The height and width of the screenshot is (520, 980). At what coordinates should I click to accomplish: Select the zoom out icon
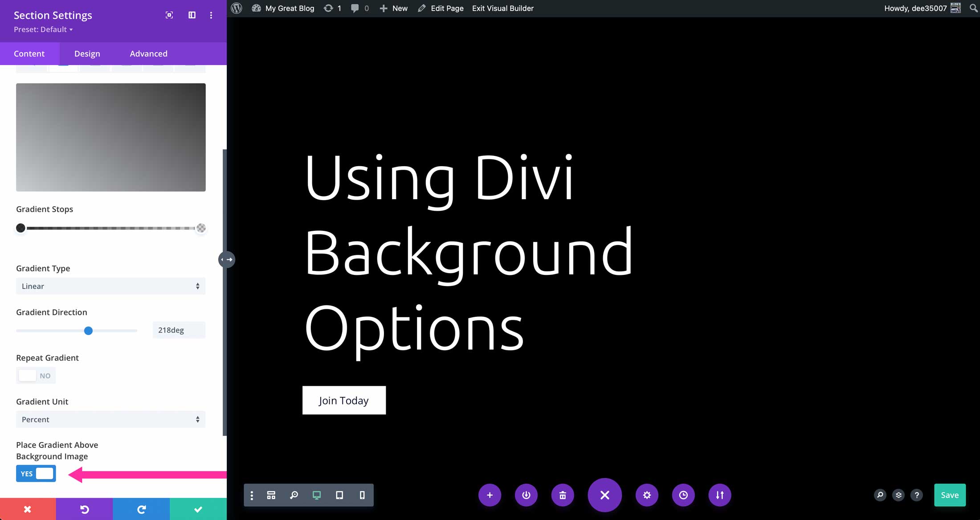click(x=294, y=495)
